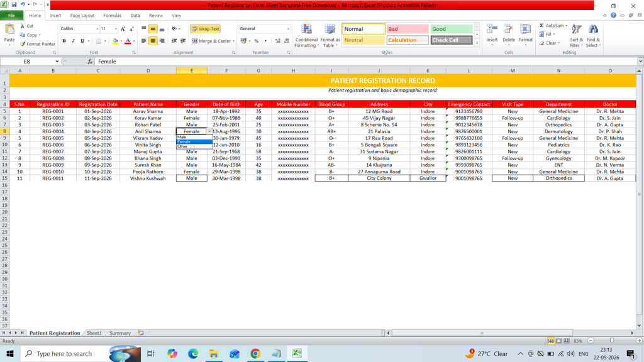Apply red font color
Screen dimensions: 644x362
coord(128,41)
